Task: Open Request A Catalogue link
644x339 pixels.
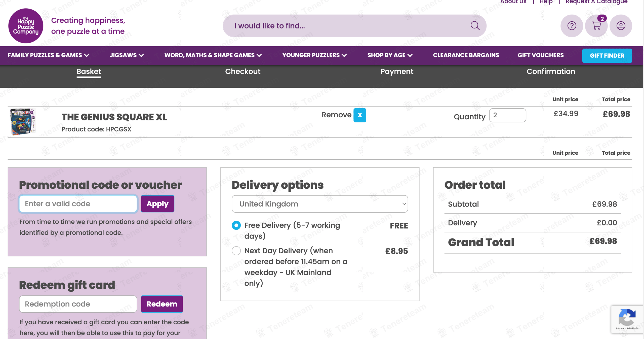Action: 596,2
